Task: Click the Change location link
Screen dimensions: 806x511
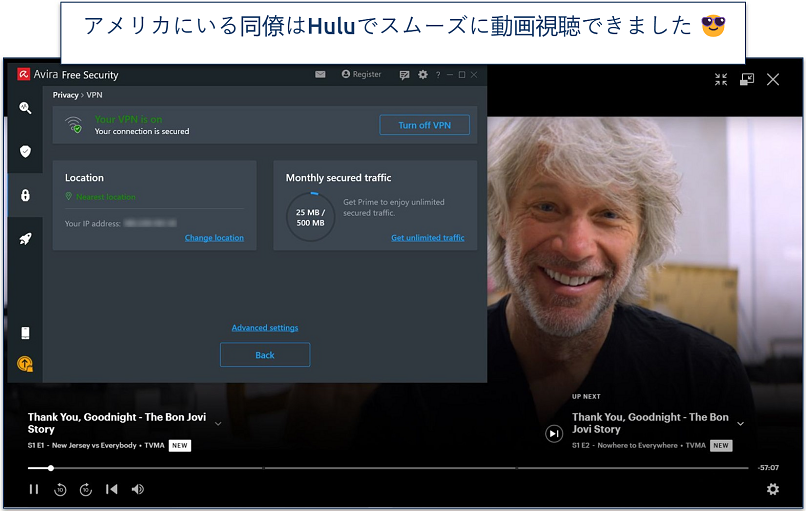Action: tap(214, 238)
